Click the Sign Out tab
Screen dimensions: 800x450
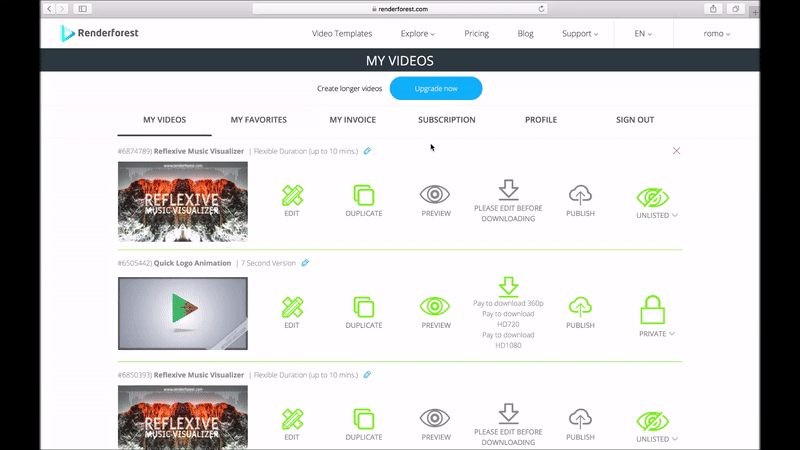[635, 120]
